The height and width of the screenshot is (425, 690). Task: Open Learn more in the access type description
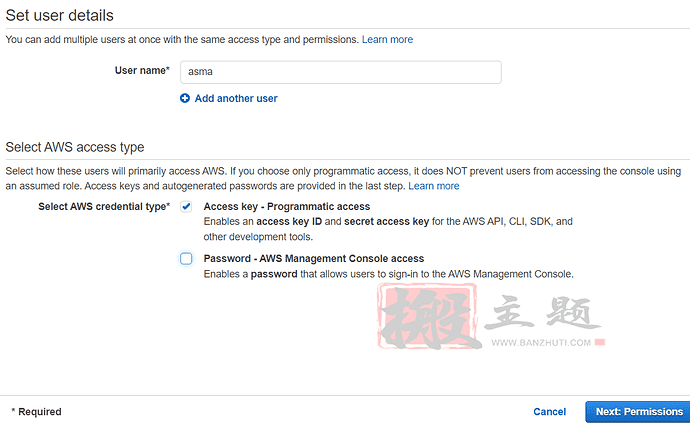(433, 186)
